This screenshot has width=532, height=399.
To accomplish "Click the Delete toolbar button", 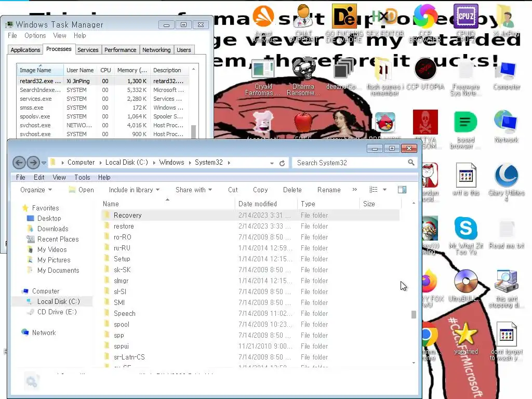I will (292, 190).
